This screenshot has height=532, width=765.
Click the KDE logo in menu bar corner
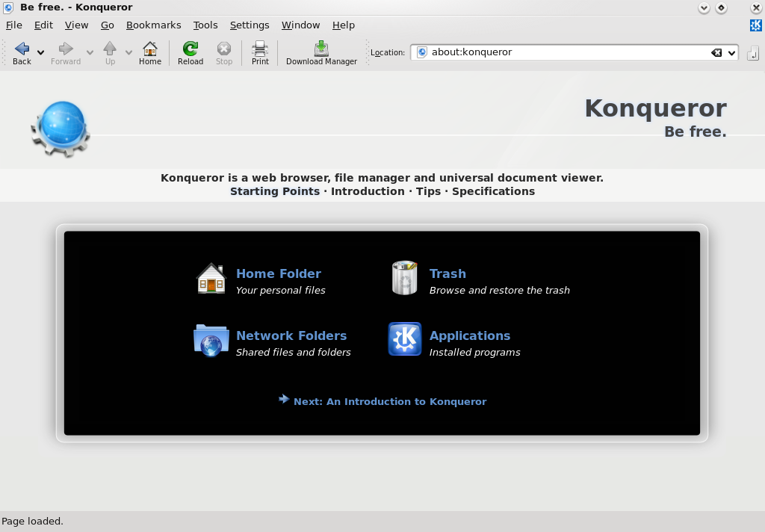coord(756,25)
